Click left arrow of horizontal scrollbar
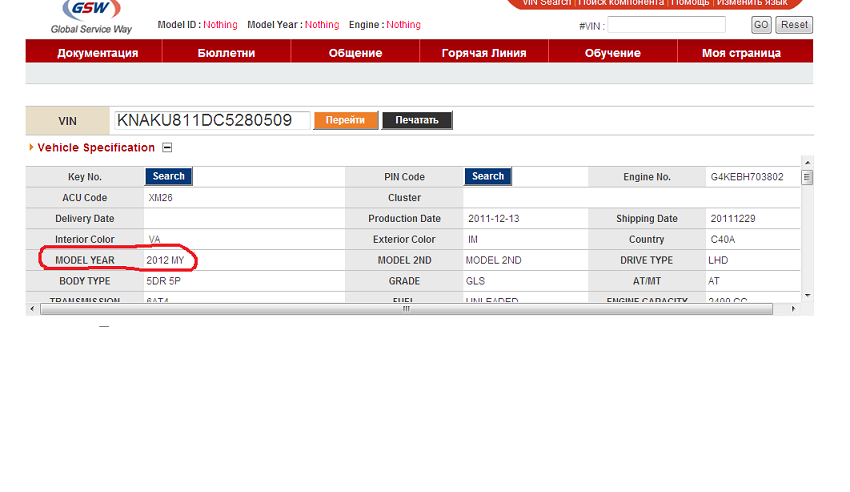The height and width of the screenshot is (492, 850). [33, 308]
